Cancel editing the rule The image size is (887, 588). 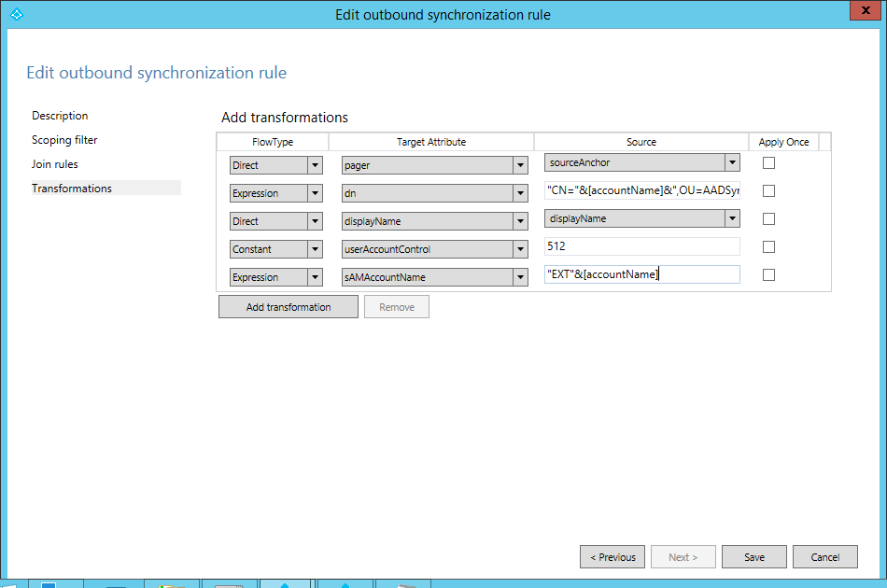[x=824, y=557]
